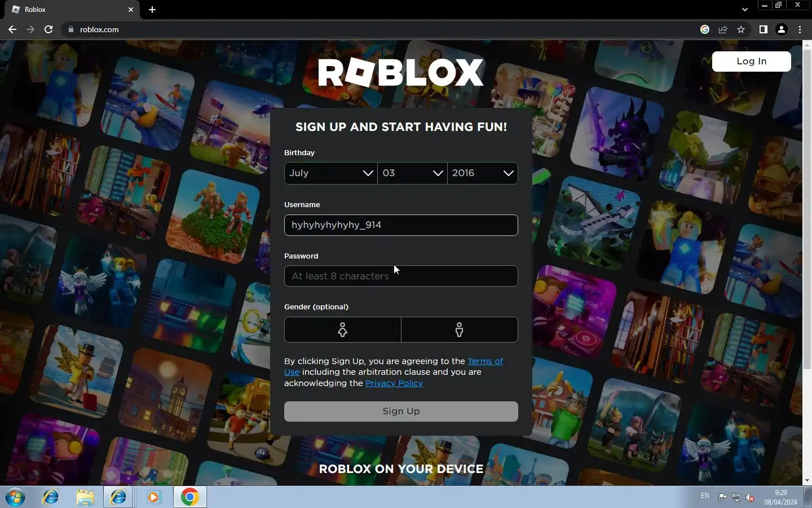Click the Username input field
This screenshot has width=812, height=508.
click(x=401, y=225)
